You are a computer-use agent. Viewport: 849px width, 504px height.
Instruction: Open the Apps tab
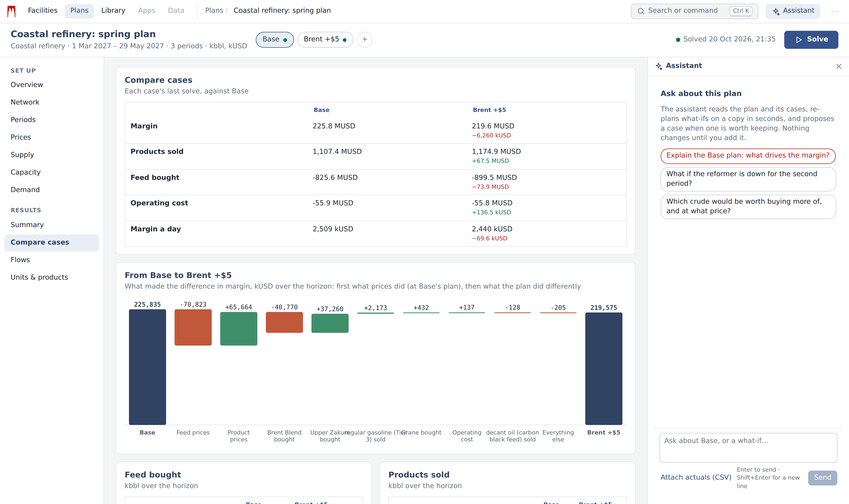click(146, 11)
